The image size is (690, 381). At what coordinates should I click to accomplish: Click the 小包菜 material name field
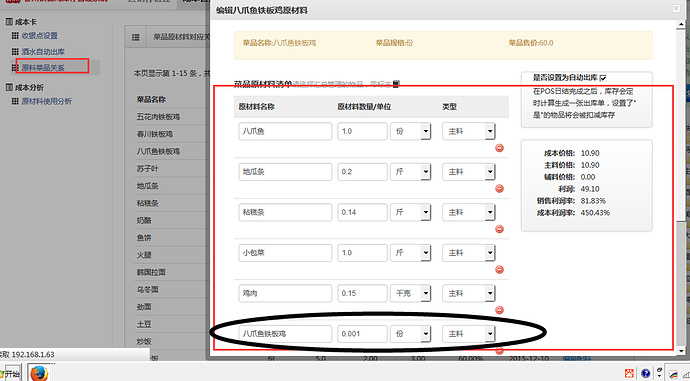[285, 253]
